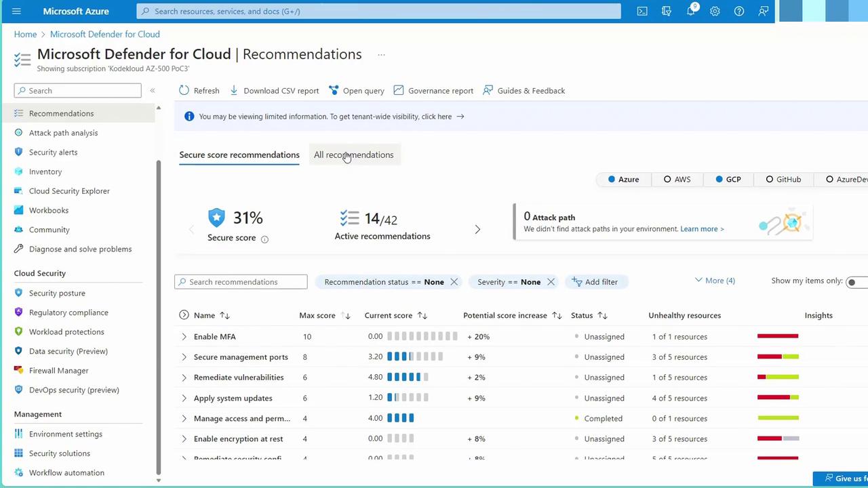
Task: Click the Search recommendations field
Action: click(241, 282)
